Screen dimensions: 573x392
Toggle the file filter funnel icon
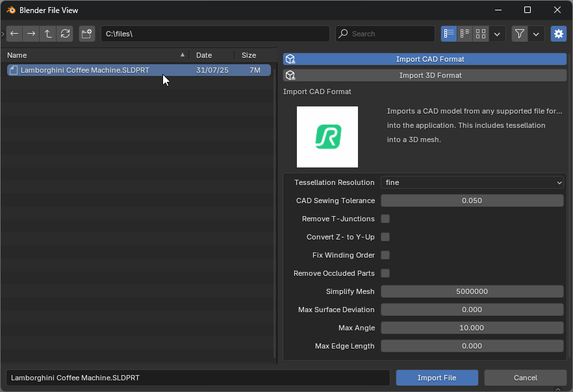pyautogui.click(x=520, y=34)
